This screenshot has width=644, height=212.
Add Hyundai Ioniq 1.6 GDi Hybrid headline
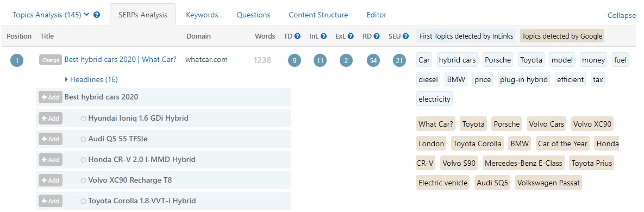51,119
